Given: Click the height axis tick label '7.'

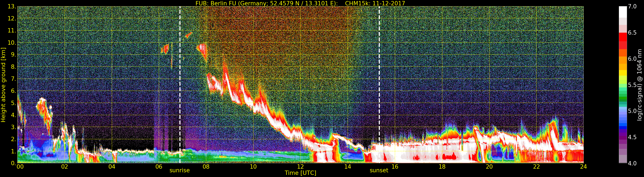Looking at the screenshot, I should (14, 79).
